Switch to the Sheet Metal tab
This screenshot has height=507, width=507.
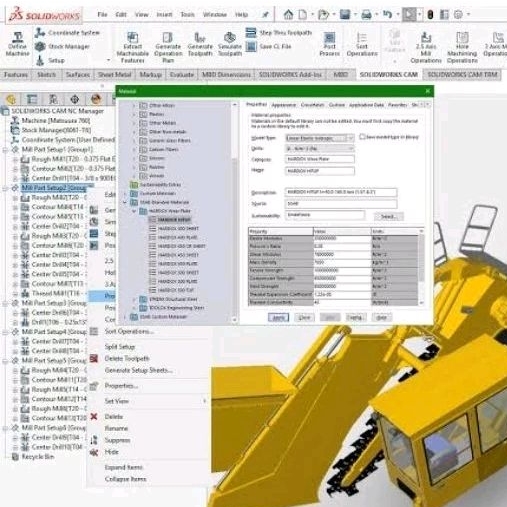[114, 74]
